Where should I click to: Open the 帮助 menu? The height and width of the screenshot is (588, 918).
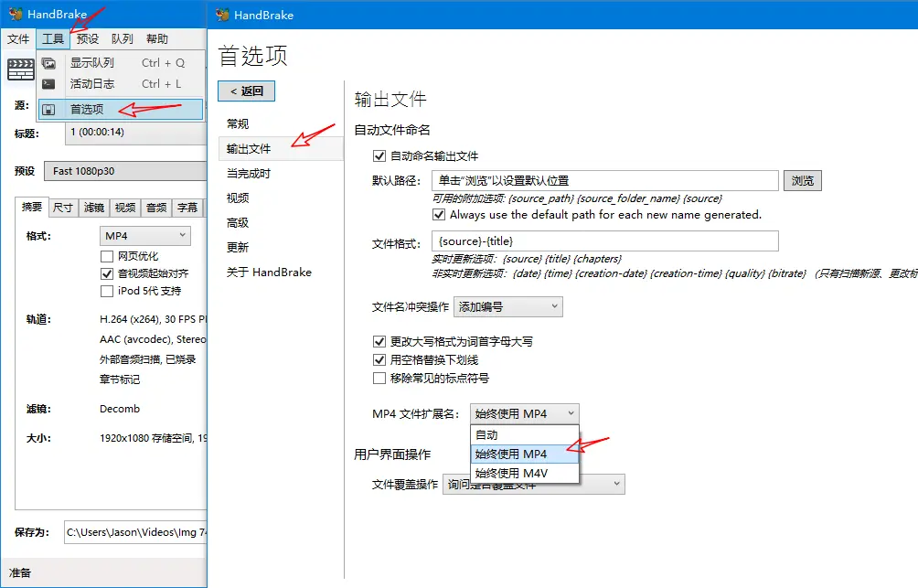[157, 38]
